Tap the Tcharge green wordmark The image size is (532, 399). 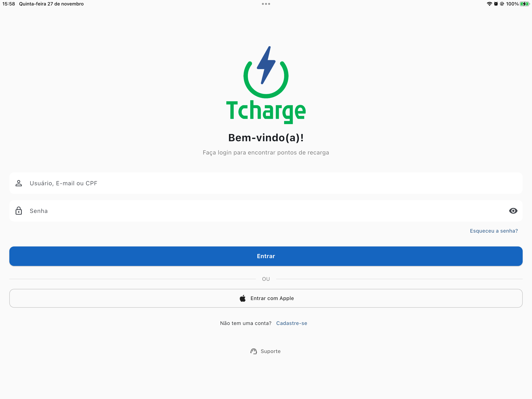click(266, 112)
